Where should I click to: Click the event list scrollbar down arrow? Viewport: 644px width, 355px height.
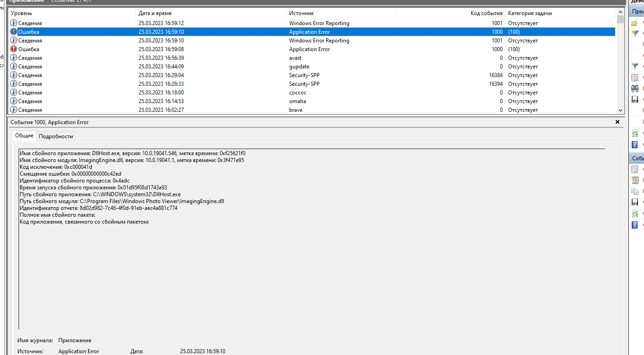(620, 110)
